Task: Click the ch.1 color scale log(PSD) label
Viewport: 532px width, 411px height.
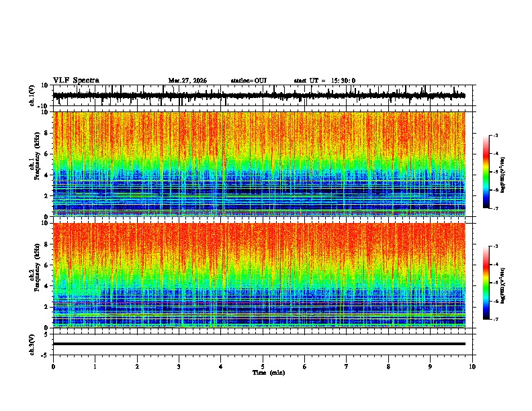Action: (x=502, y=175)
